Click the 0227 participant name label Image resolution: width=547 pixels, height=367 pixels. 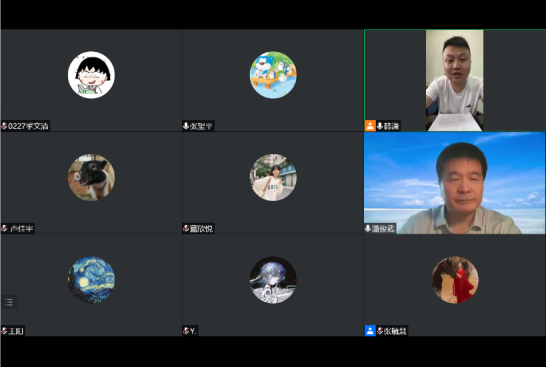pos(28,126)
